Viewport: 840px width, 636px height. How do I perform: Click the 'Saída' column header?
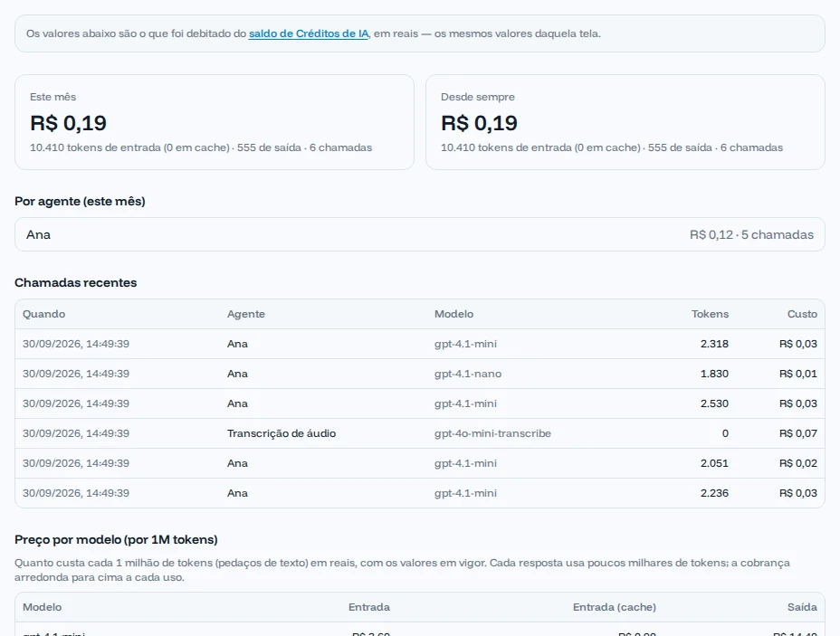coord(802,607)
